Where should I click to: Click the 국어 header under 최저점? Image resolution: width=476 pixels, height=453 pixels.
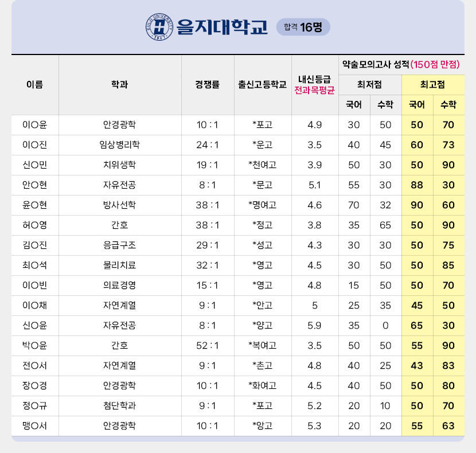(x=354, y=104)
